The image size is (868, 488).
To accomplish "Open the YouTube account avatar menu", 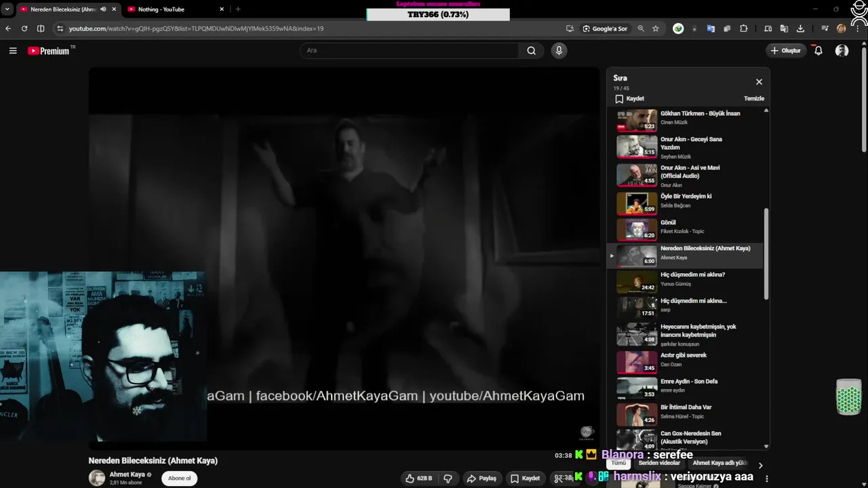I will (x=842, y=51).
